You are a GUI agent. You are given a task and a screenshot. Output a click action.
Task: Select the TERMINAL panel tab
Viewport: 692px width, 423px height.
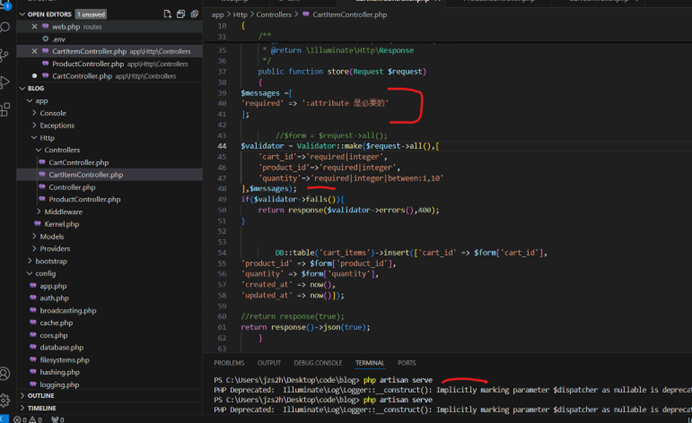370,363
